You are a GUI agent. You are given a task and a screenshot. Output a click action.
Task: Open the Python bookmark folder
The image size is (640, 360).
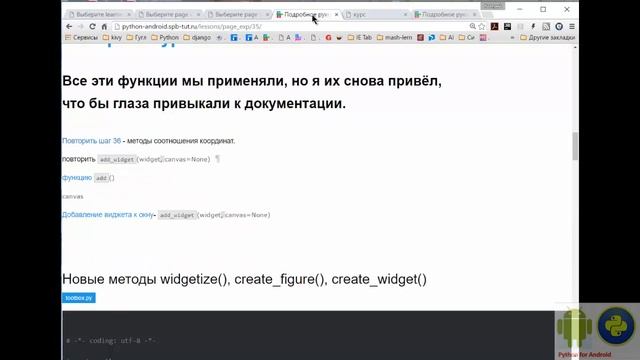tap(165, 38)
